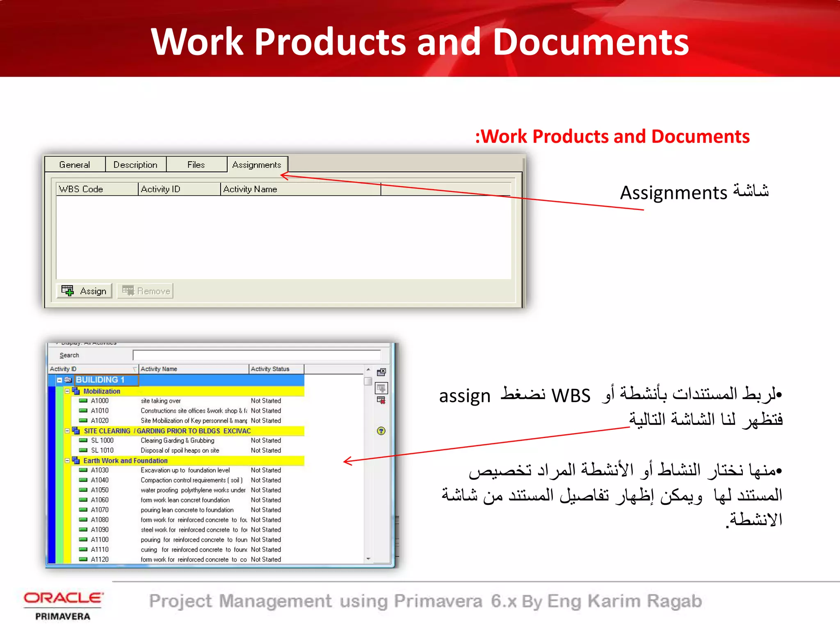This screenshot has width=840, height=630.
Task: Click the scrollbar down arrow in activity list
Action: (x=368, y=559)
